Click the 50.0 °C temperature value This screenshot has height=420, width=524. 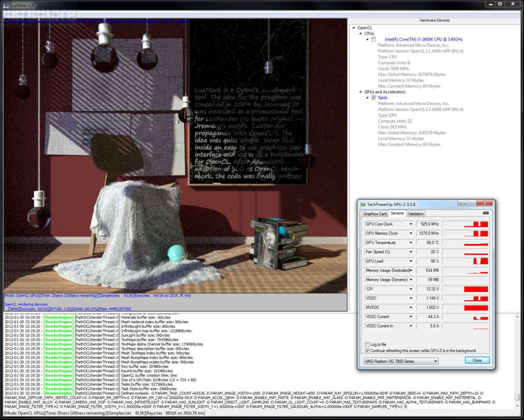[428, 243]
